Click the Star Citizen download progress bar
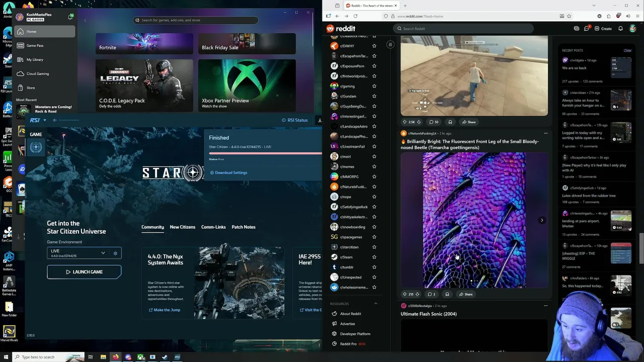The width and height of the screenshot is (644, 362). click(x=265, y=153)
